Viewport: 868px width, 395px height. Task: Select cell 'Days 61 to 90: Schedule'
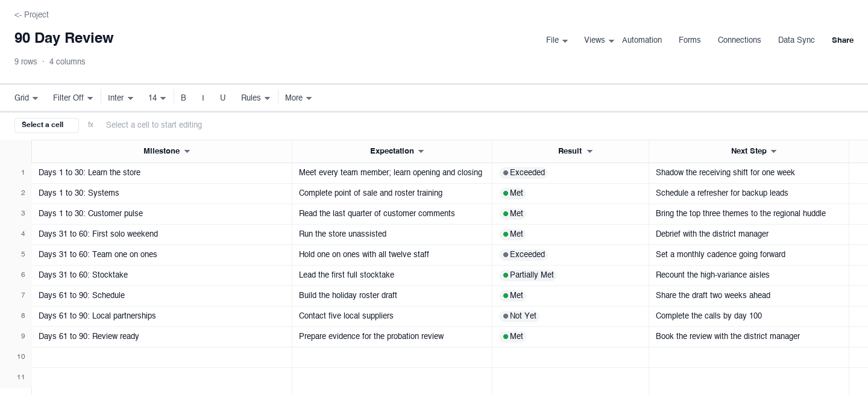tap(162, 296)
